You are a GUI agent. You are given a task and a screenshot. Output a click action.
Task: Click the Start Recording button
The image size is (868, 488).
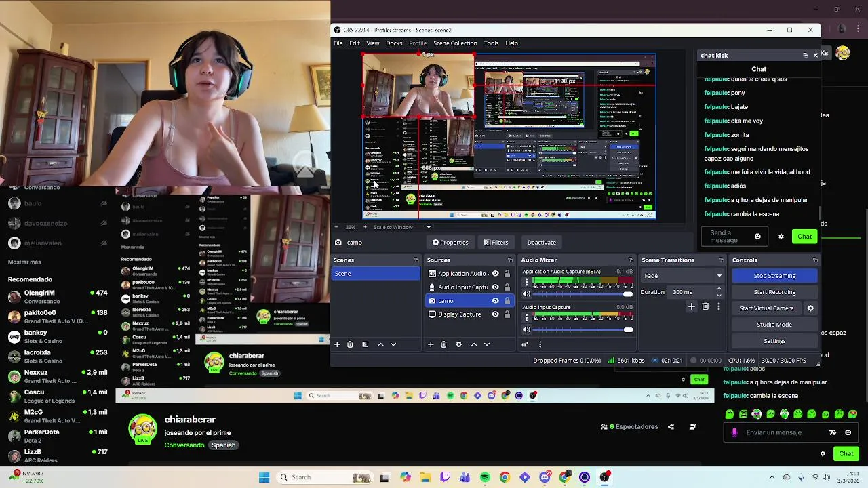774,292
